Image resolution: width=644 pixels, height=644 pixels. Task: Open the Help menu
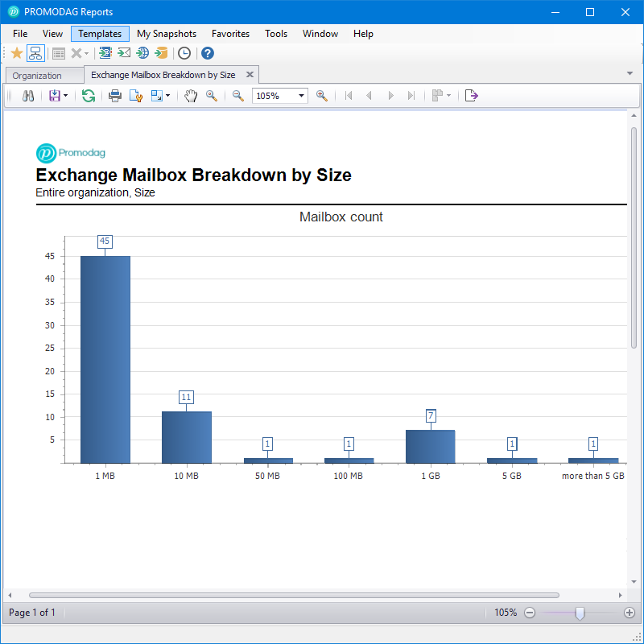363,34
